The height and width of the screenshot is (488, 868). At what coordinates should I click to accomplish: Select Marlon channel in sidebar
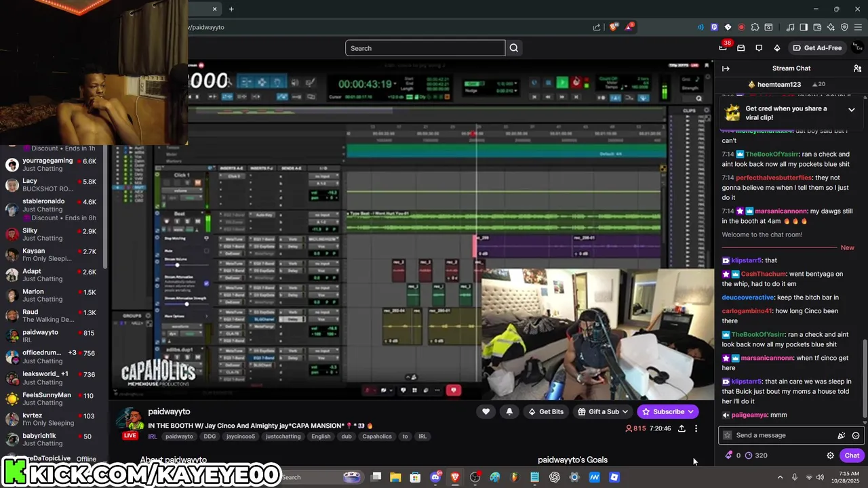(x=52, y=296)
